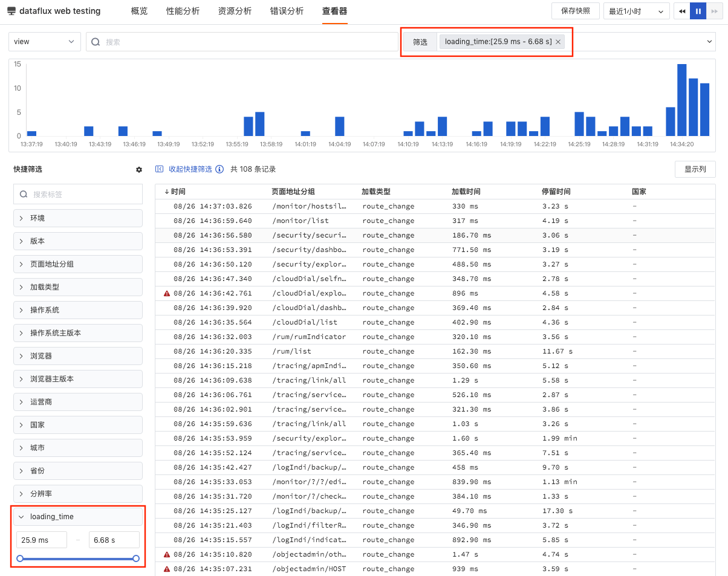
Task: Pause the auto-refresh
Action: pos(698,11)
